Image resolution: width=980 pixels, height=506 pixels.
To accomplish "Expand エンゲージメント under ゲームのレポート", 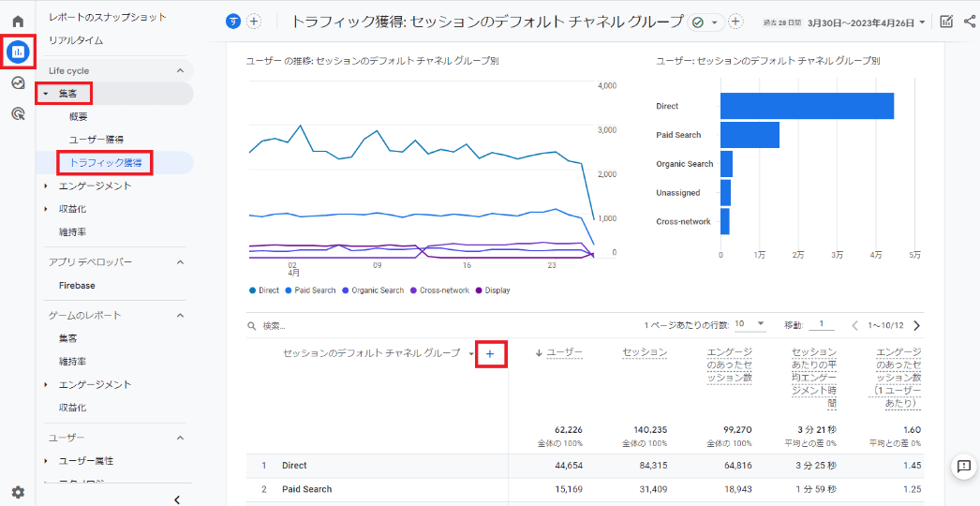I will (x=46, y=385).
